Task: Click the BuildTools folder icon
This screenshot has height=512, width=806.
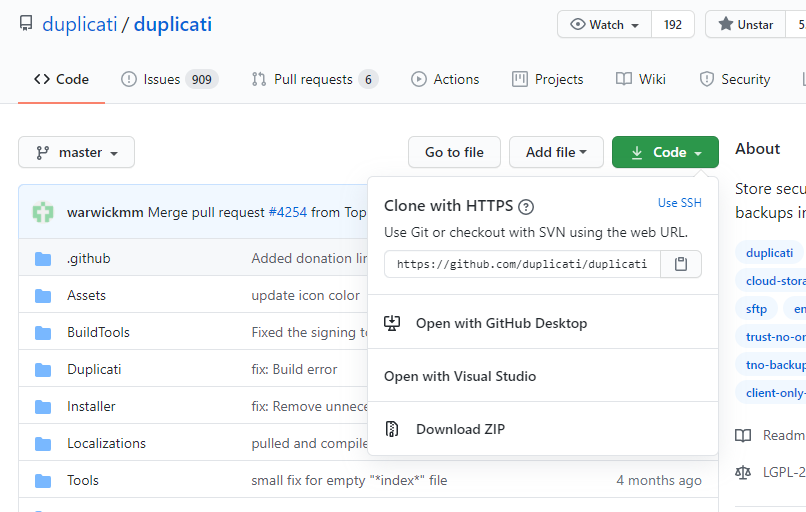Action: coord(43,333)
